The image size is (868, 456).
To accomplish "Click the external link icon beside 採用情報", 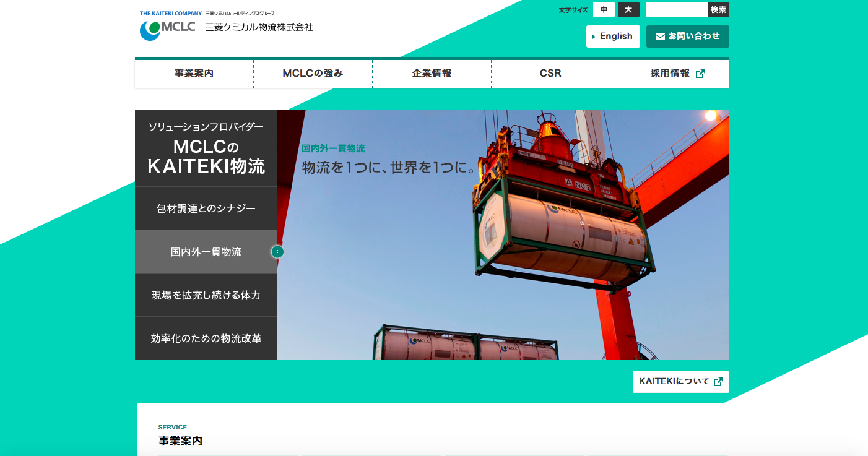I will [700, 74].
